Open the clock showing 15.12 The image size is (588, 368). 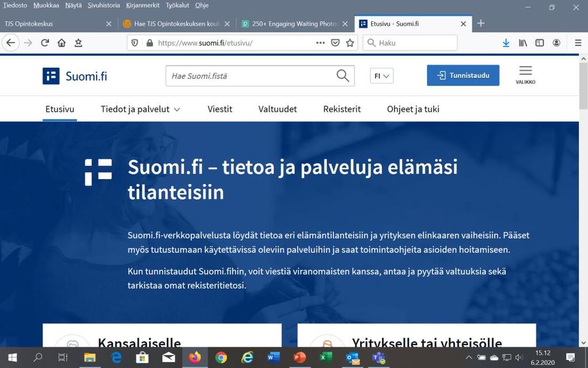[543, 358]
